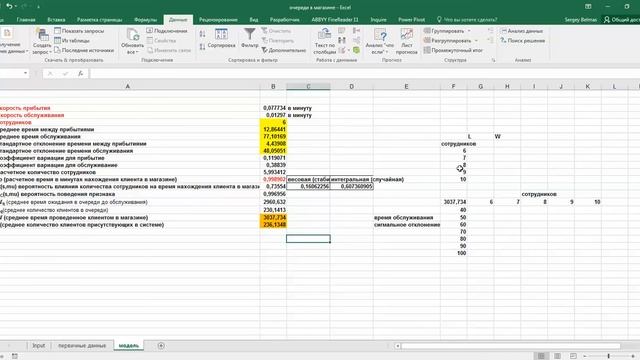Click the sort ascending icon

[202, 34]
